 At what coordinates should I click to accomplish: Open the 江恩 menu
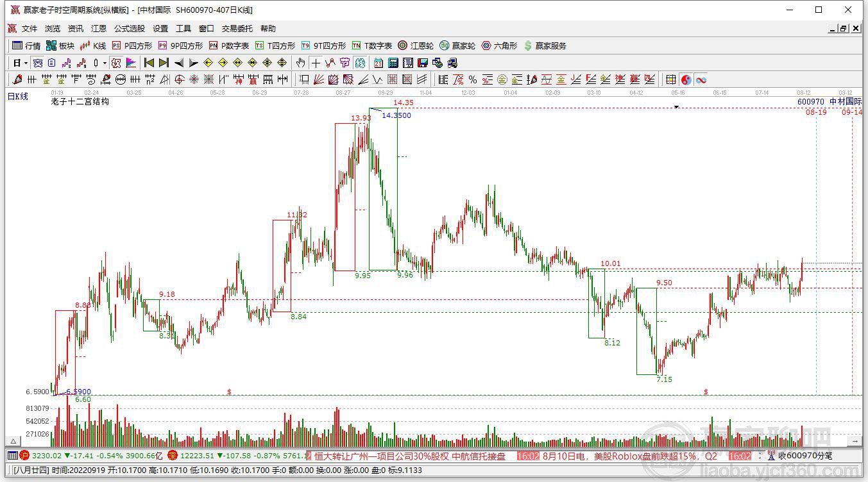point(99,29)
